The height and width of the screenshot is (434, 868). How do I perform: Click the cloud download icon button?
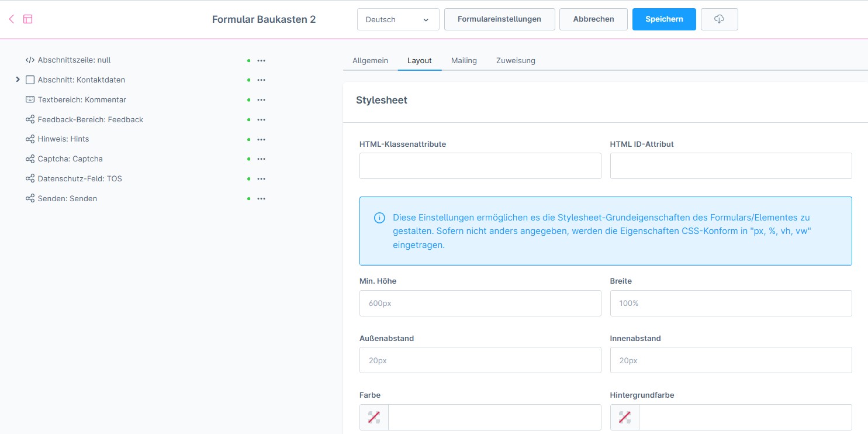pos(719,19)
